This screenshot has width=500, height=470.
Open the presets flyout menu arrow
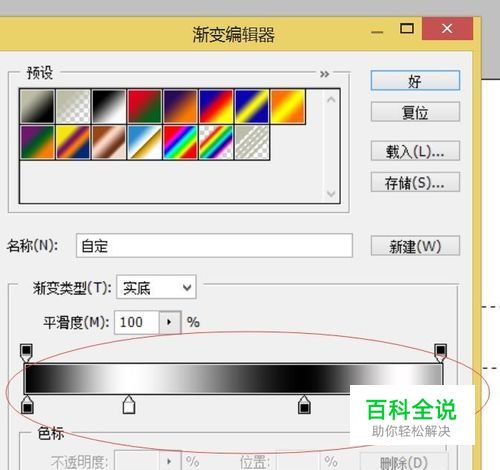(324, 74)
